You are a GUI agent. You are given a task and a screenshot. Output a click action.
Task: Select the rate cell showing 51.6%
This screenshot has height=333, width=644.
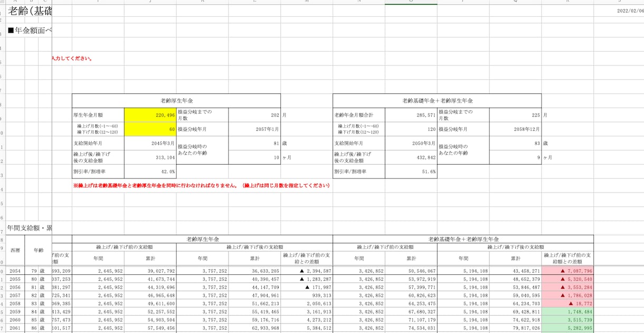[x=411, y=172]
